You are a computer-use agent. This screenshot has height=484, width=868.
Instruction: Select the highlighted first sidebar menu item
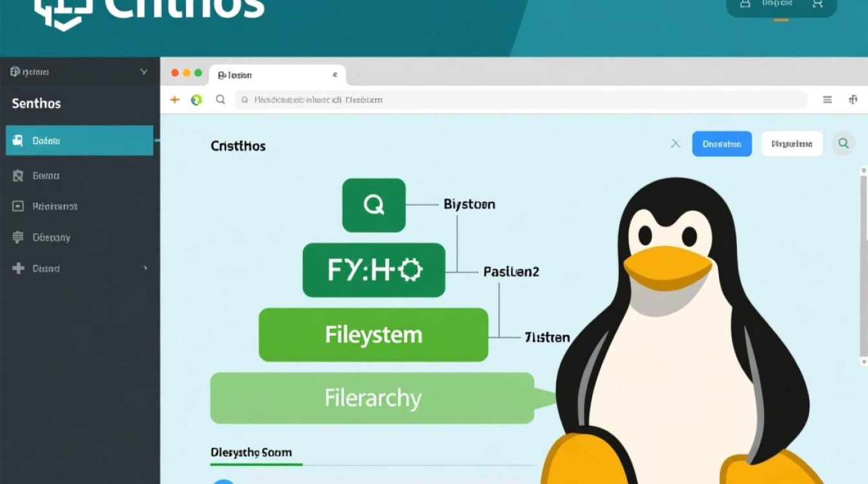pos(79,141)
